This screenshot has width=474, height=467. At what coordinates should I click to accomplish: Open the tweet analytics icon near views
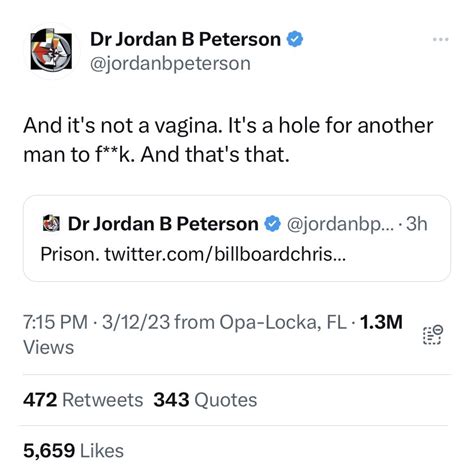coord(433,335)
